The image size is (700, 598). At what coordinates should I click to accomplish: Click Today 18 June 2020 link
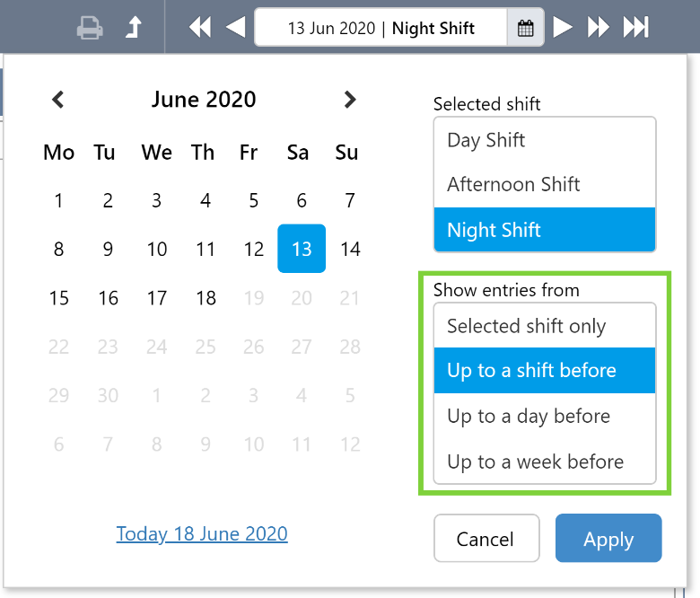202,534
